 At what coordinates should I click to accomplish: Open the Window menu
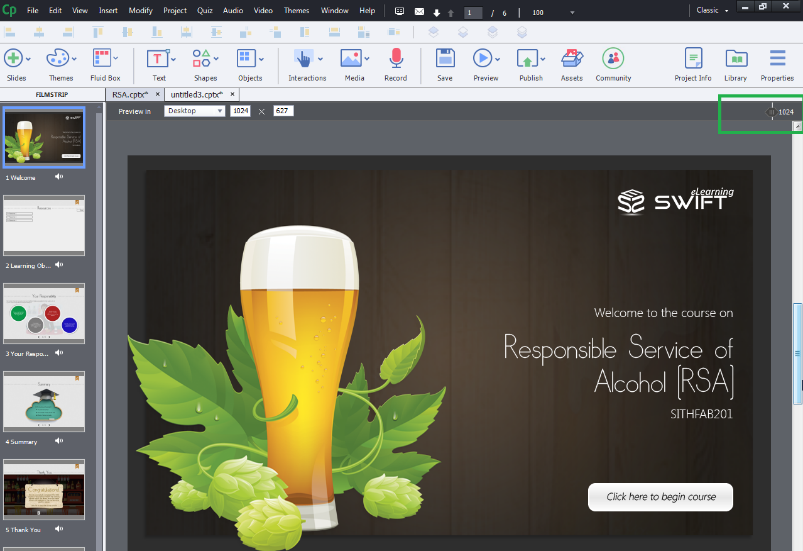pyautogui.click(x=334, y=10)
